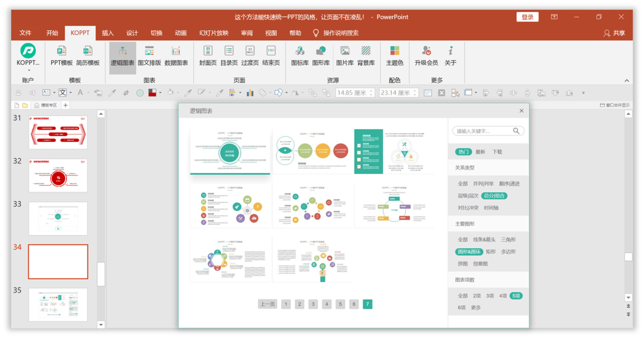Select 并列|列举 relation type

pos(484,184)
